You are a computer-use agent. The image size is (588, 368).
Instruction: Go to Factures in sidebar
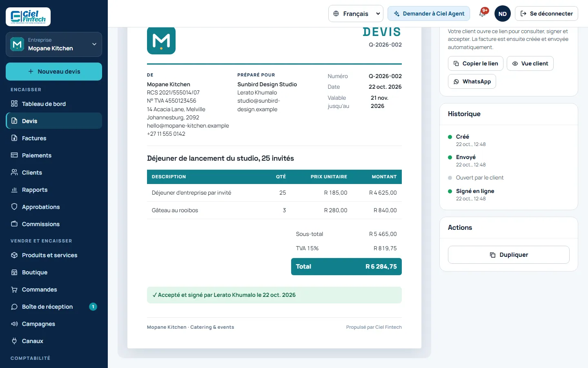coord(54,138)
